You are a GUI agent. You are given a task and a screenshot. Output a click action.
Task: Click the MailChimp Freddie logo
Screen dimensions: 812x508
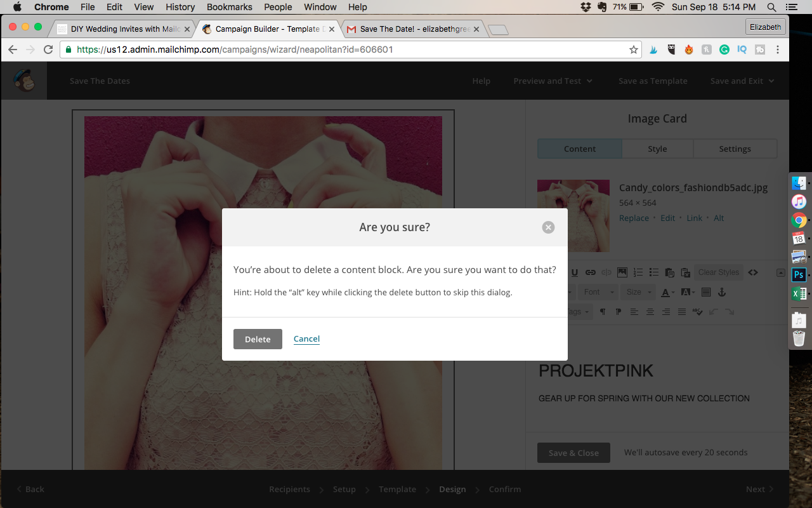click(x=24, y=81)
